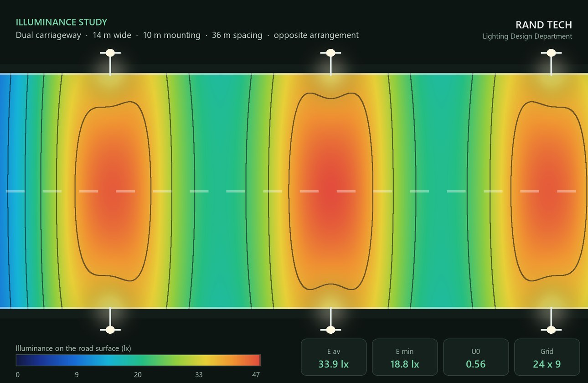
Task: Click the opposite arrangement text
Action: [316, 35]
